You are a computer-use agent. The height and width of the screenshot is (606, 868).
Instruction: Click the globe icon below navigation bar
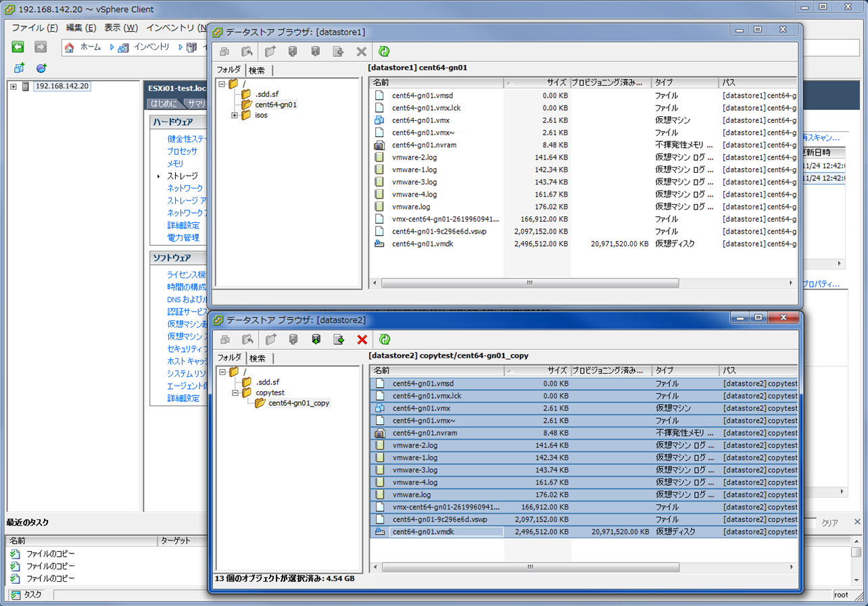(41, 68)
